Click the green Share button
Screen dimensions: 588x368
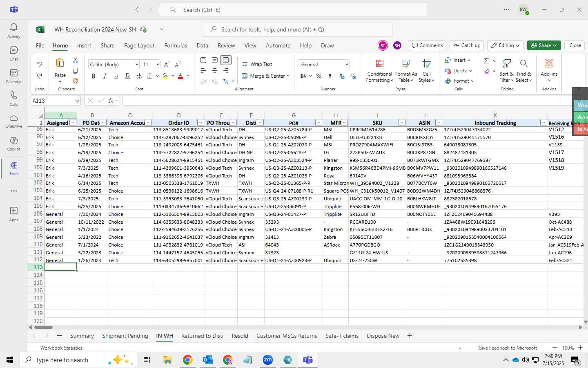544,45
